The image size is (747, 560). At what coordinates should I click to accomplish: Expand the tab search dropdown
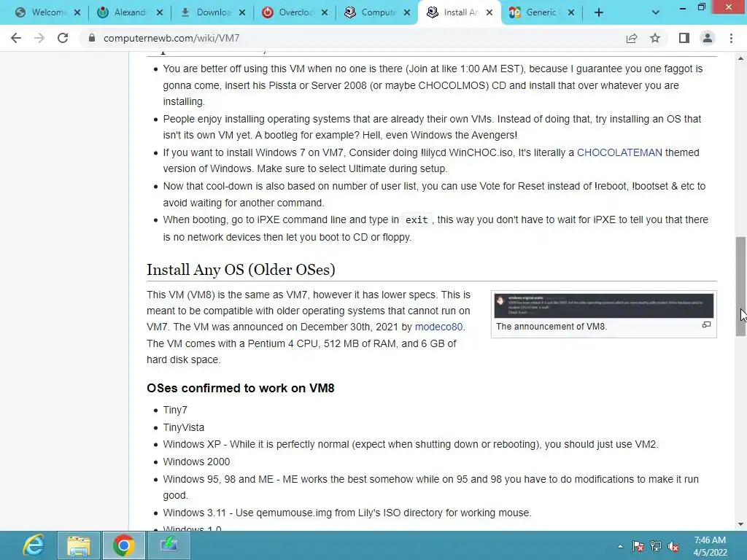tap(656, 13)
